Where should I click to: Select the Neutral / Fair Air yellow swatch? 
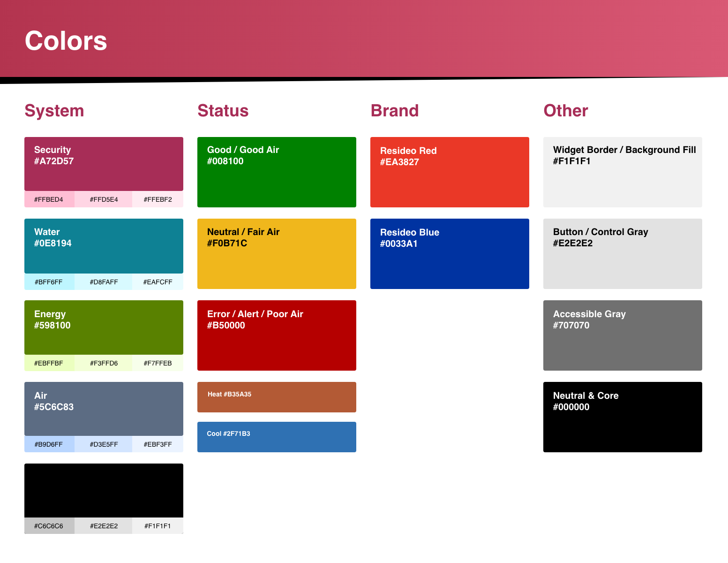click(277, 254)
